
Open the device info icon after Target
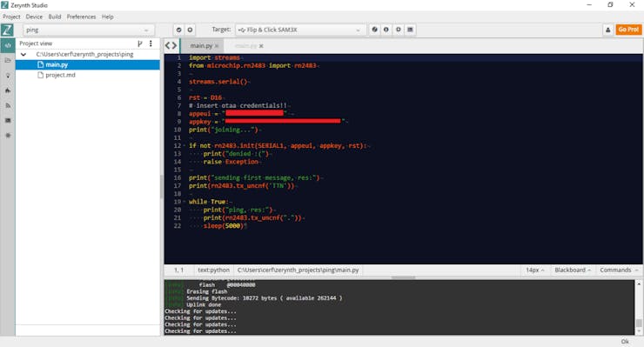click(386, 30)
